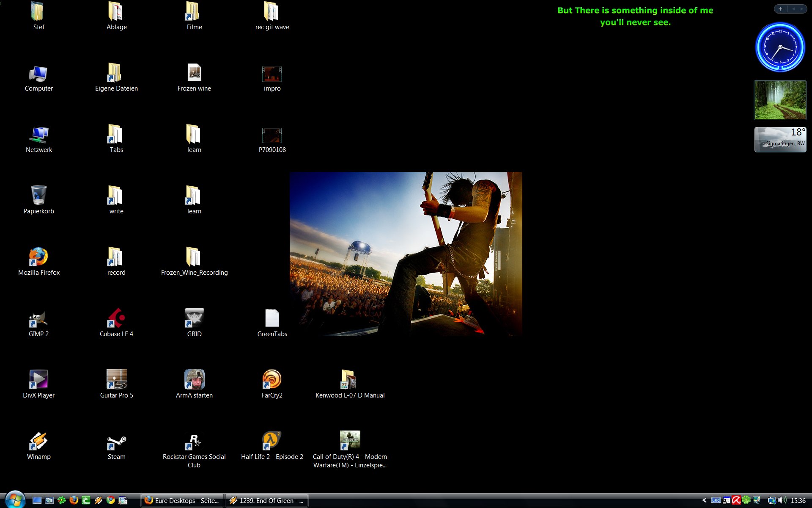Open the Stef folder on the desktop

tap(38, 16)
